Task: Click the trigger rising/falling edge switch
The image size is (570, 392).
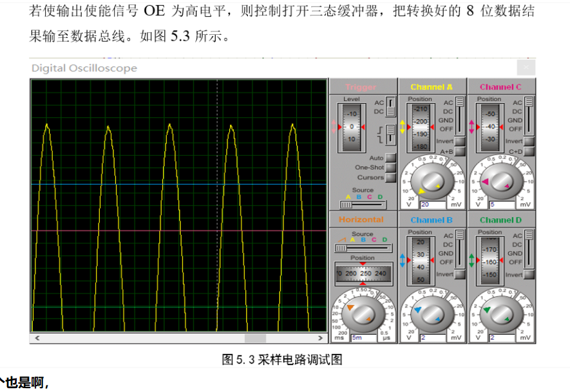Action: tap(390, 135)
